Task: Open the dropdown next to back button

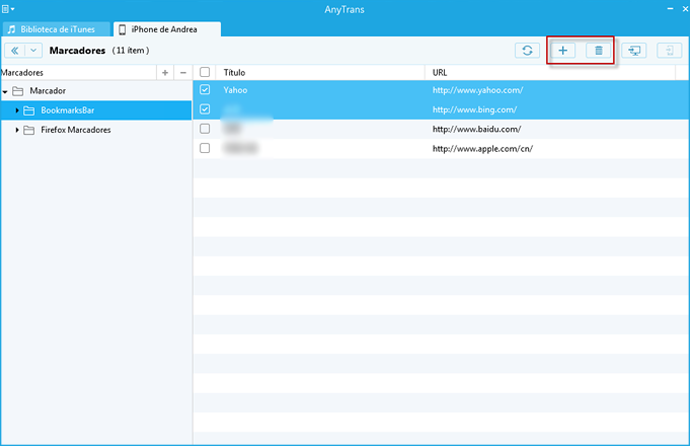Action: [33, 51]
